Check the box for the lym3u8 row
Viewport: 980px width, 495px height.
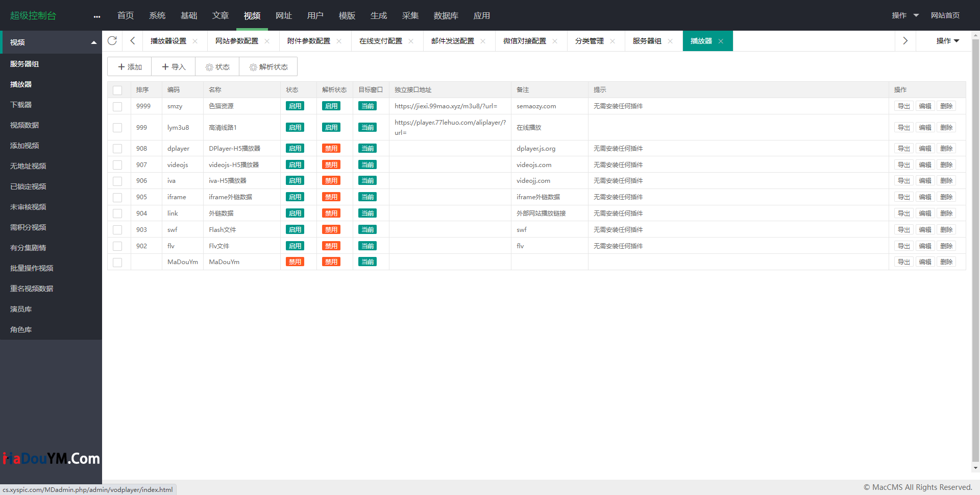click(117, 128)
